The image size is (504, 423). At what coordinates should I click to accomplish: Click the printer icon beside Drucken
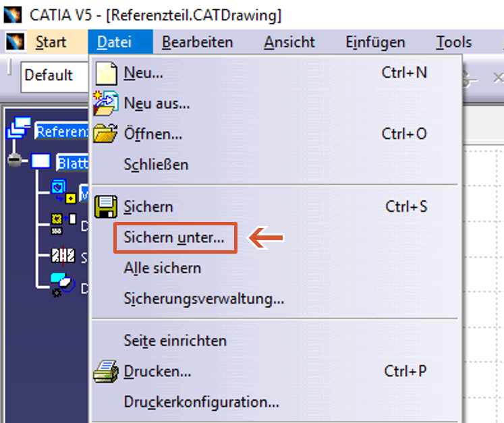[x=106, y=371]
